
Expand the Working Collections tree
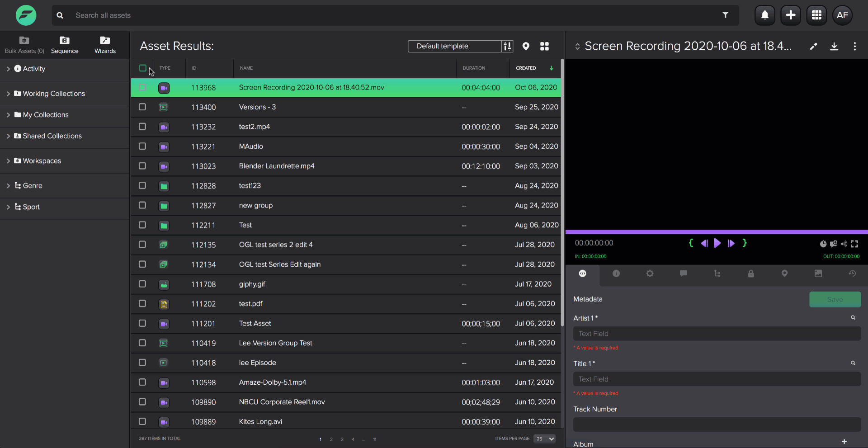(x=8, y=94)
